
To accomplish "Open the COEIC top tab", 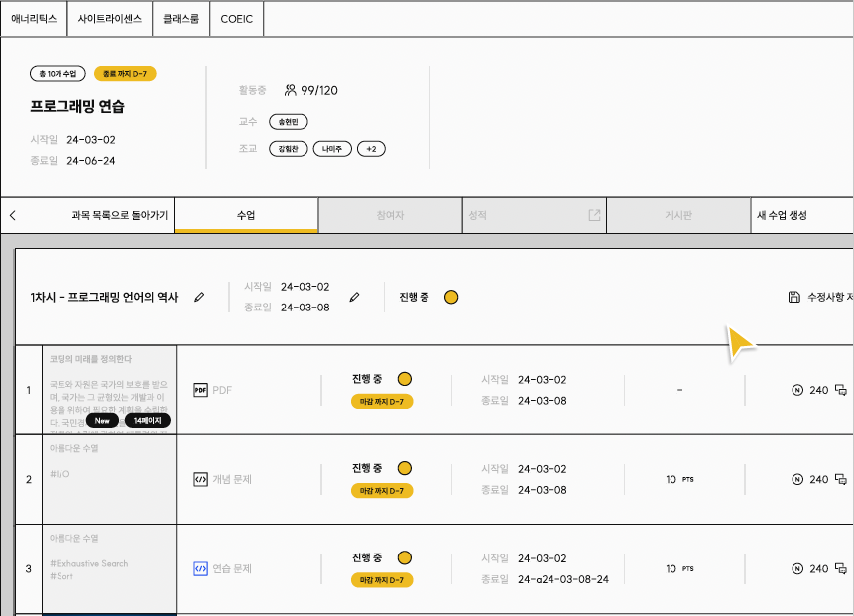I will point(236,19).
